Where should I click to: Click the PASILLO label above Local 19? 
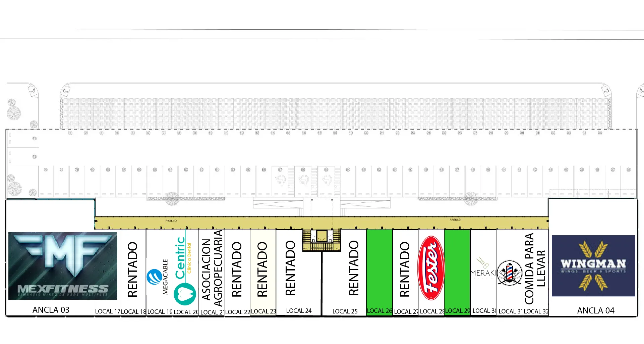tap(171, 220)
